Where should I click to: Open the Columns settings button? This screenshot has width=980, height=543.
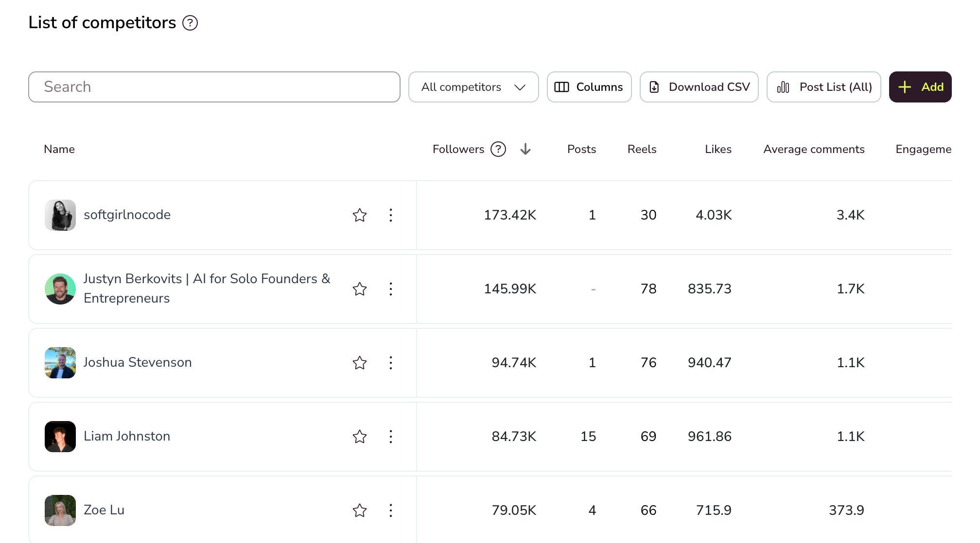[x=589, y=87]
